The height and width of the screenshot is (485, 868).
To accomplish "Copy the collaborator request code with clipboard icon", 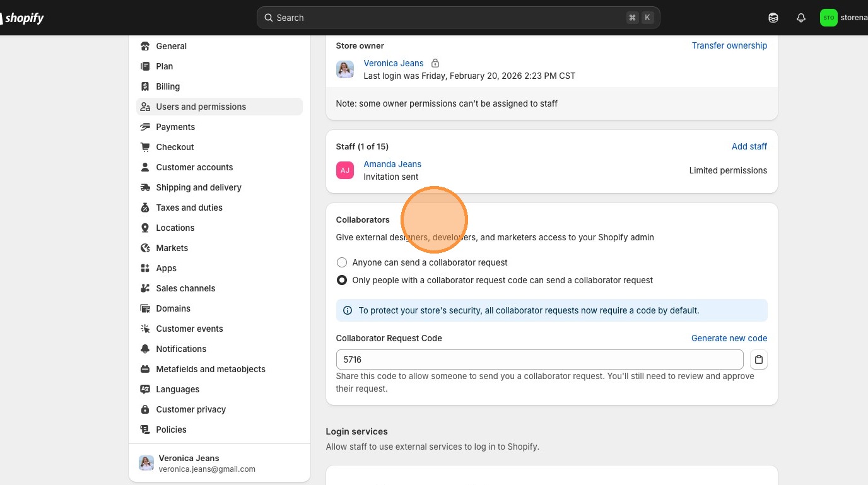I will pyautogui.click(x=759, y=359).
